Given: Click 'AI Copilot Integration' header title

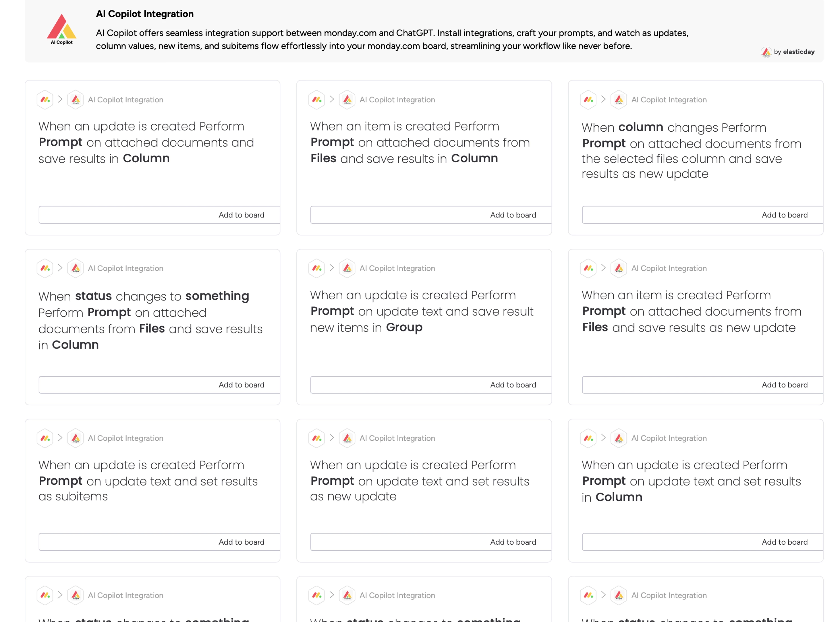Looking at the screenshot, I should pyautogui.click(x=145, y=14).
